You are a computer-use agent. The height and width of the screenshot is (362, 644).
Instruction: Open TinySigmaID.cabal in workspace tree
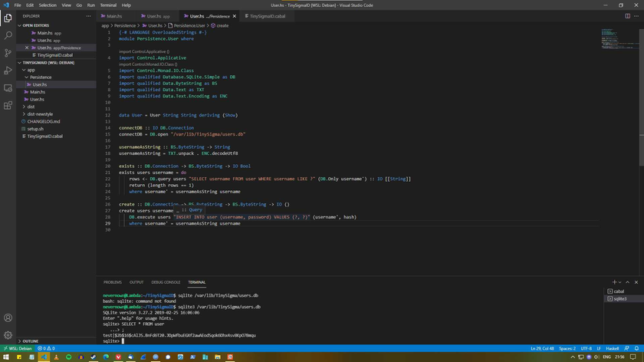pos(45,136)
